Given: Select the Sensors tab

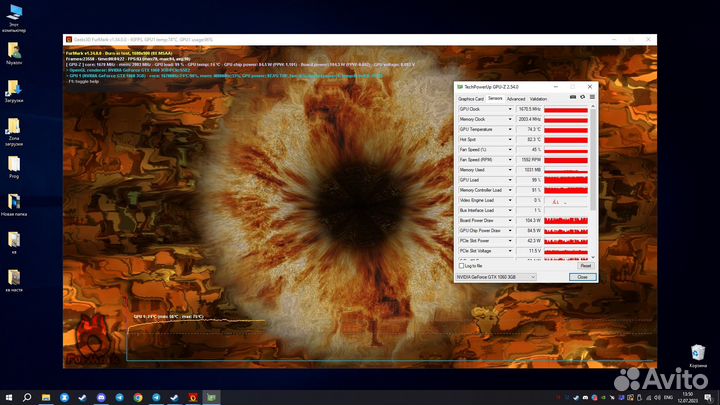Looking at the screenshot, I should pyautogui.click(x=495, y=98).
